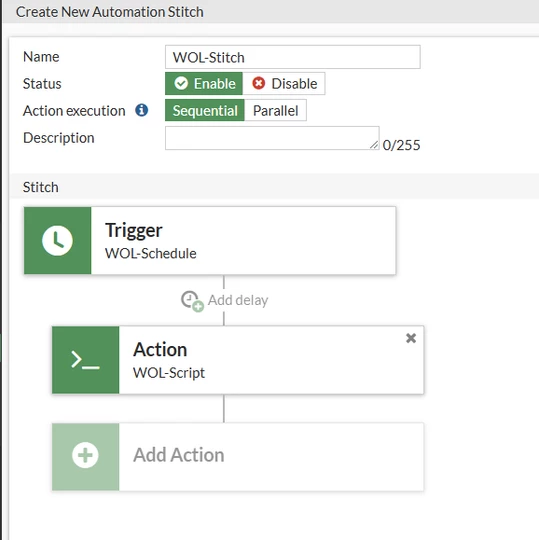
Task: Open the WOL-Schedule trigger card
Action: pos(210,240)
